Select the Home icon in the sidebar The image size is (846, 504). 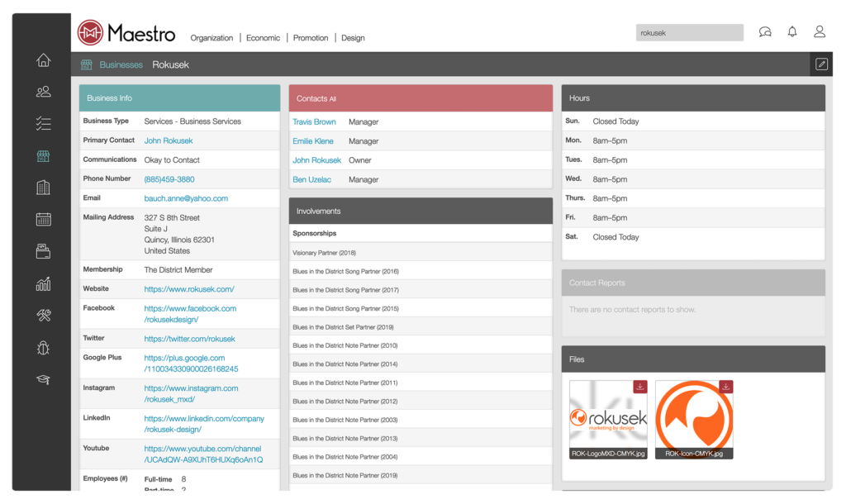click(x=43, y=59)
